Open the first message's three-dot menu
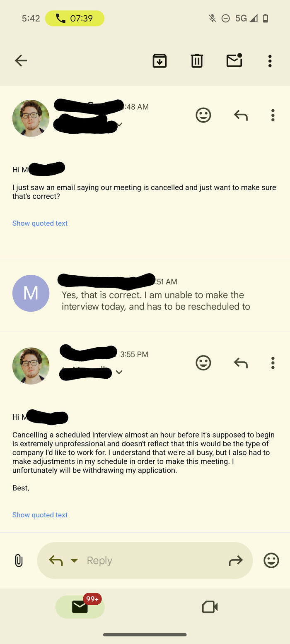This screenshot has width=290, height=644. pyautogui.click(x=273, y=115)
